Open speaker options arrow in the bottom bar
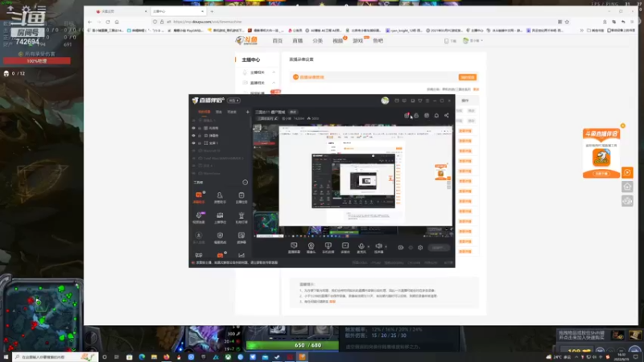Image resolution: width=644 pixels, height=362 pixels. (x=386, y=247)
